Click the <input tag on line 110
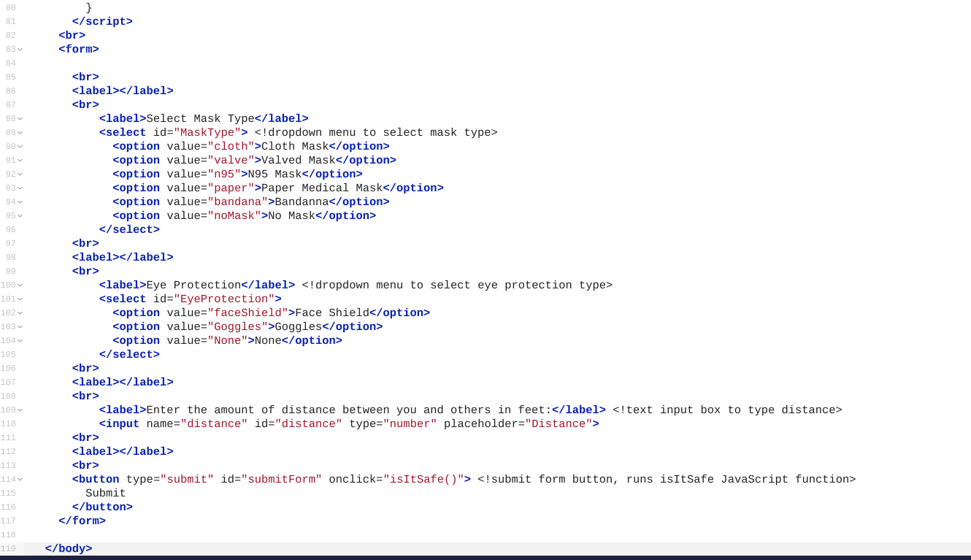Screen dimensions: 971x560 (x=120, y=424)
